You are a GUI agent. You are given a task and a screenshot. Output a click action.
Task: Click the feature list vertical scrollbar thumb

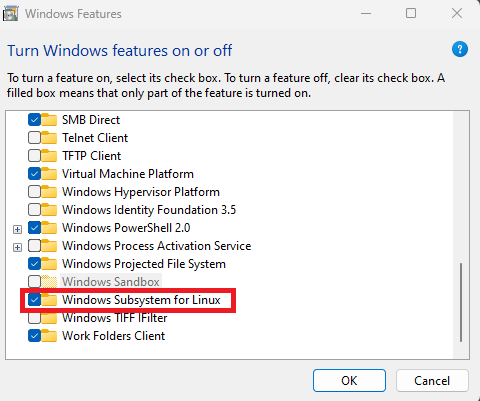(461, 302)
